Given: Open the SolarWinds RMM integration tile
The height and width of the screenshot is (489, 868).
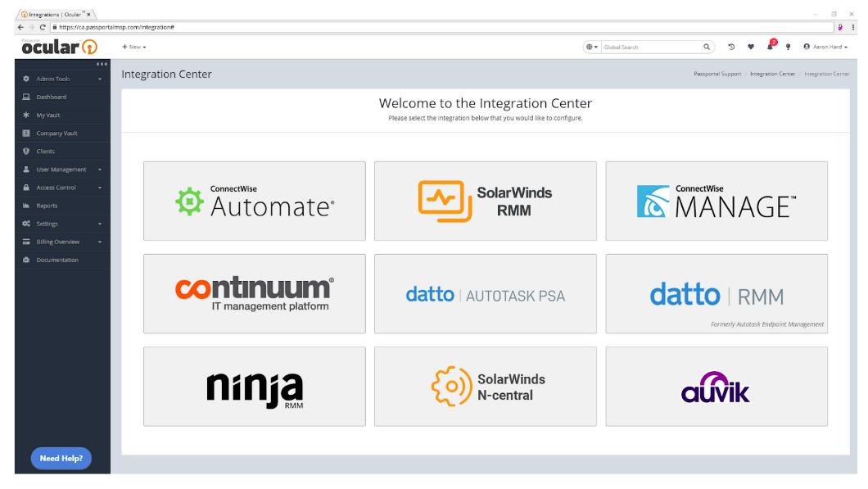Looking at the screenshot, I should coord(485,201).
